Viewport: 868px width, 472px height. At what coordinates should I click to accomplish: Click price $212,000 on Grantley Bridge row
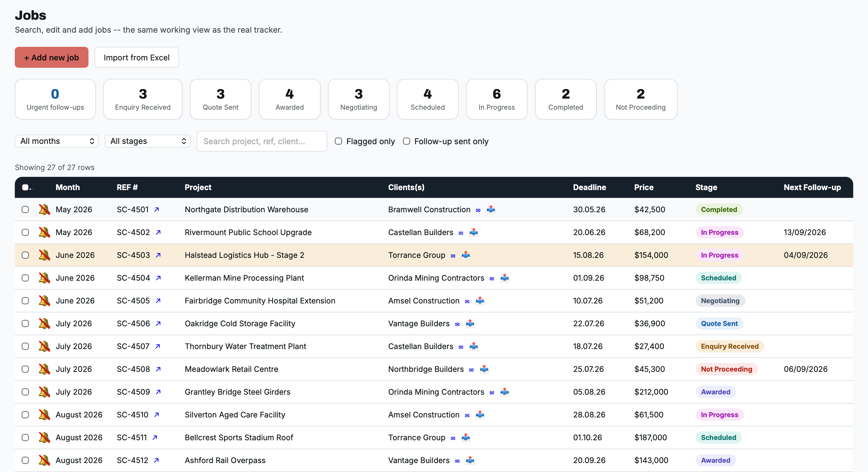(651, 392)
